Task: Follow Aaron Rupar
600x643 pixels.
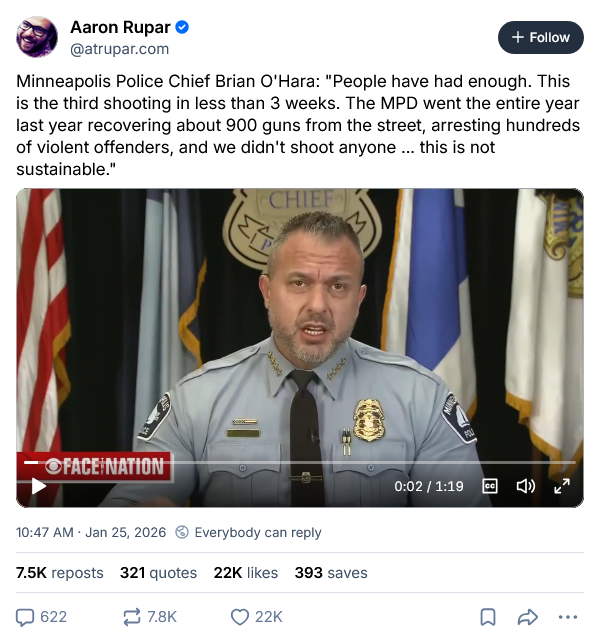Action: pyautogui.click(x=540, y=37)
